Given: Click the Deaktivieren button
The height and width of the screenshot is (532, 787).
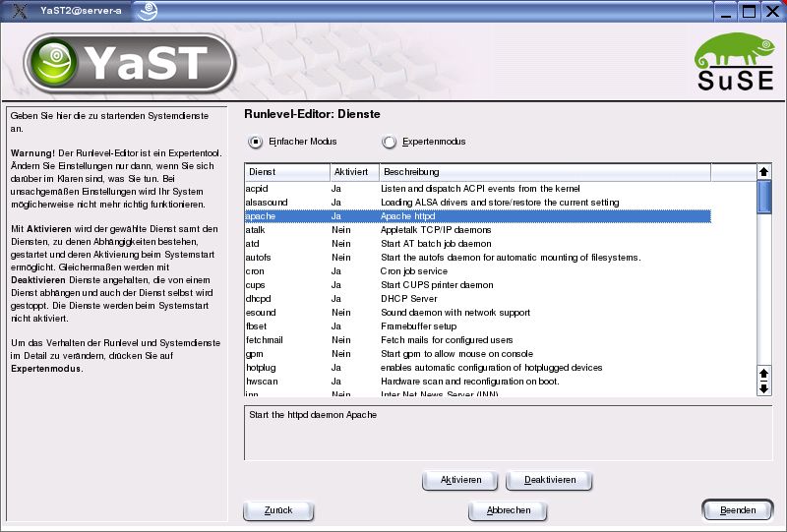Looking at the screenshot, I should tap(550, 480).
